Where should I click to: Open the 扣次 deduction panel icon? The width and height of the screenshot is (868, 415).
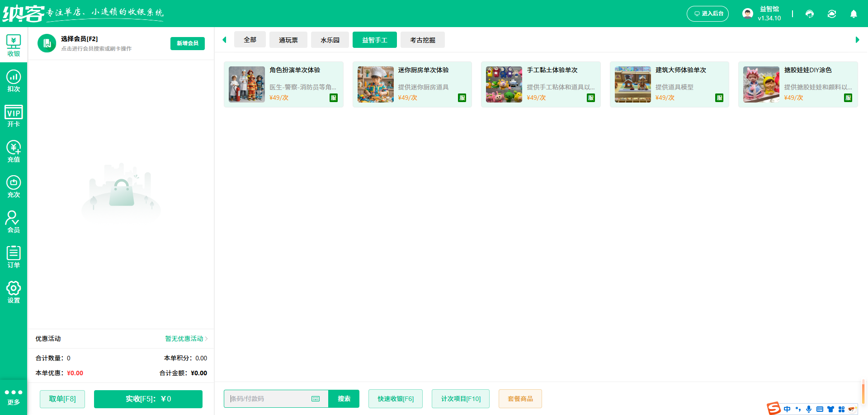click(x=14, y=79)
